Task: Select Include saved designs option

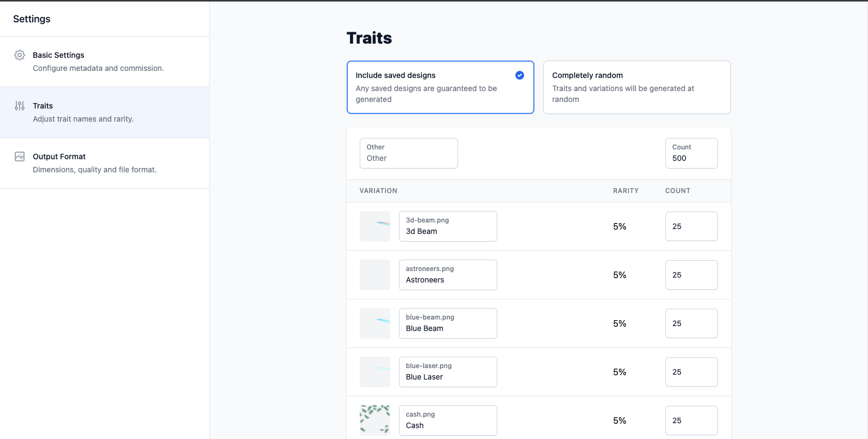Action: click(441, 87)
